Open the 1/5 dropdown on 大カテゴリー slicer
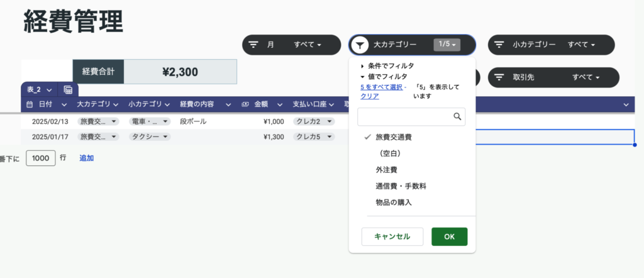The width and height of the screenshot is (644, 278). [447, 45]
